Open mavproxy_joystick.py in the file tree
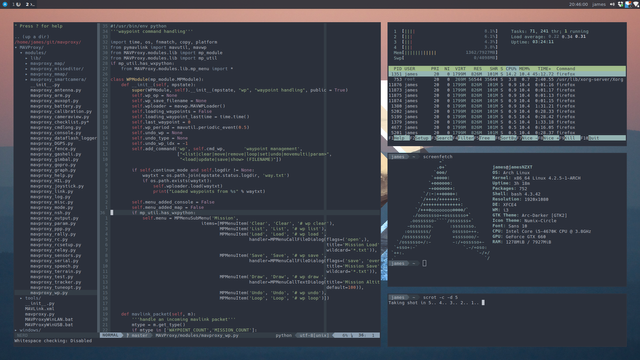This screenshot has height=360, width=640. click(x=57, y=186)
